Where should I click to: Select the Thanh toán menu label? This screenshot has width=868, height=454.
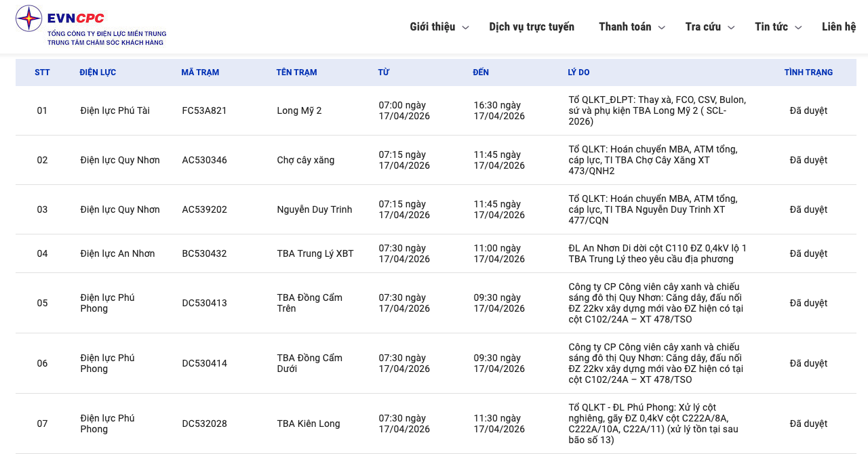tap(625, 26)
